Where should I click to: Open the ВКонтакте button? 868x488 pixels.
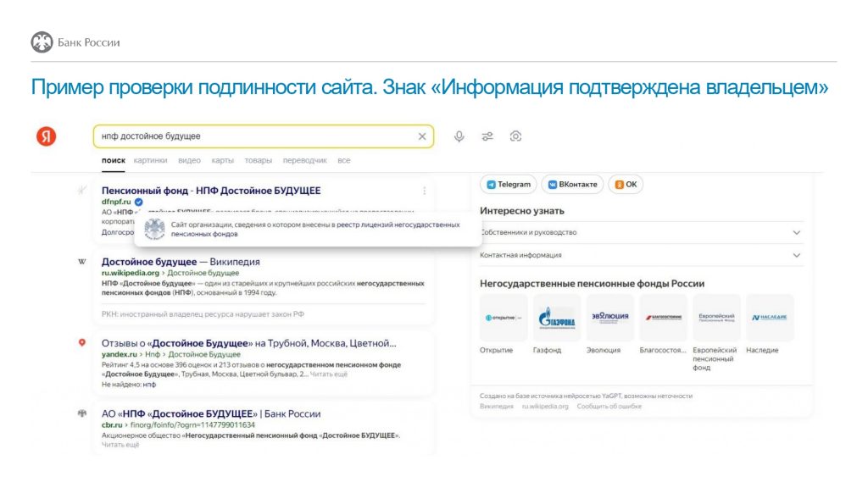pyautogui.click(x=572, y=184)
